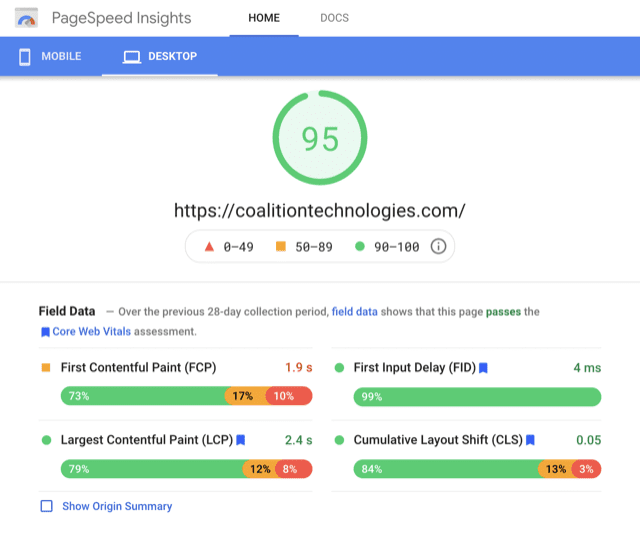640x543 pixels.
Task: Click the green circle 90–100 legend icon
Action: (x=360, y=246)
